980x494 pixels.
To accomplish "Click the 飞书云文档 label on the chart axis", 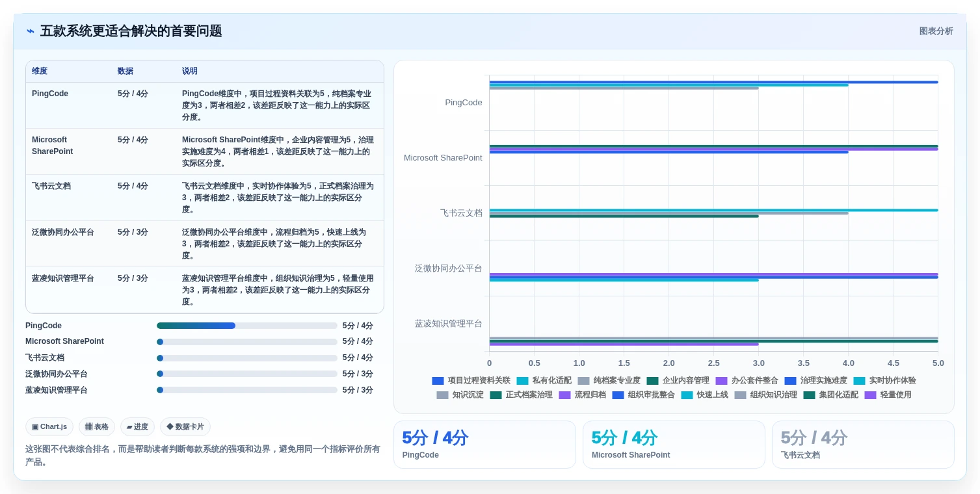I will pyautogui.click(x=461, y=213).
